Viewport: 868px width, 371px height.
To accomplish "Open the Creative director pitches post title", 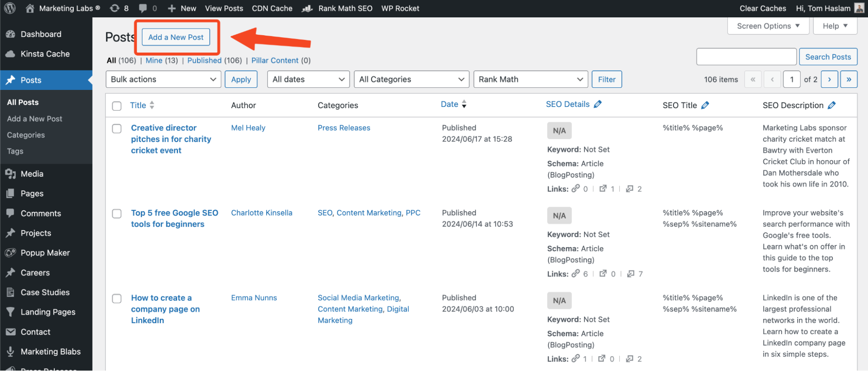I will [171, 139].
